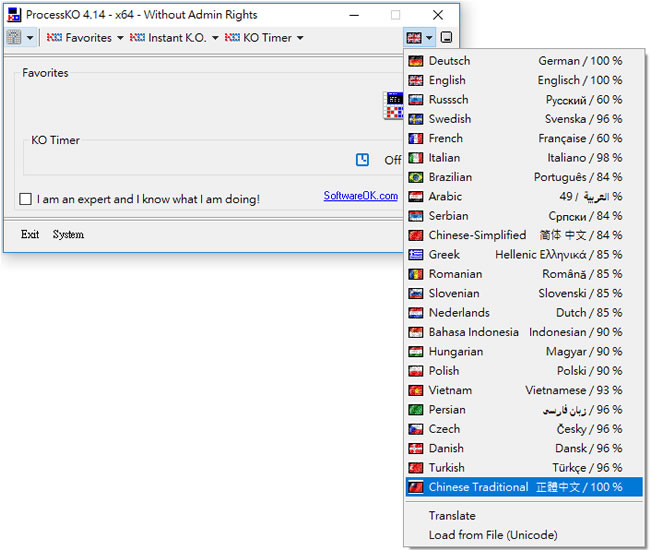Close the ProcessKO window
This screenshot has width=650, height=550.
click(438, 15)
